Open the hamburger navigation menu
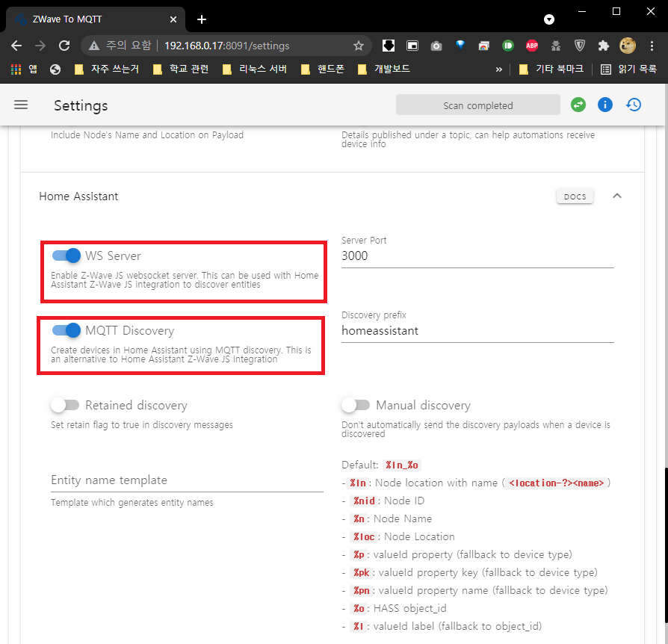The image size is (668, 644). (21, 105)
